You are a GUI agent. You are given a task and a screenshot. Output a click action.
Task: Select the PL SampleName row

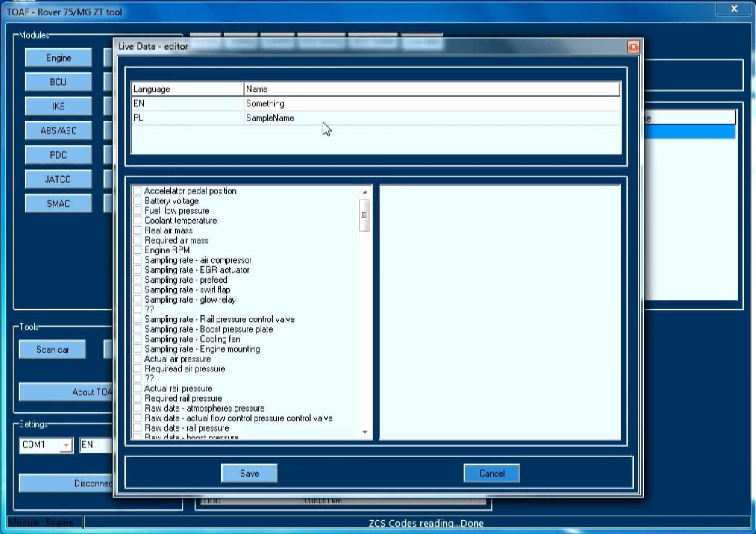click(376, 118)
